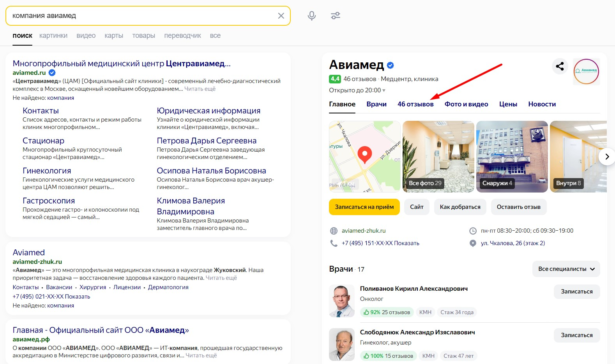This screenshot has height=364, width=615.
Task: Open the Aviamed search result title
Action: (29, 253)
